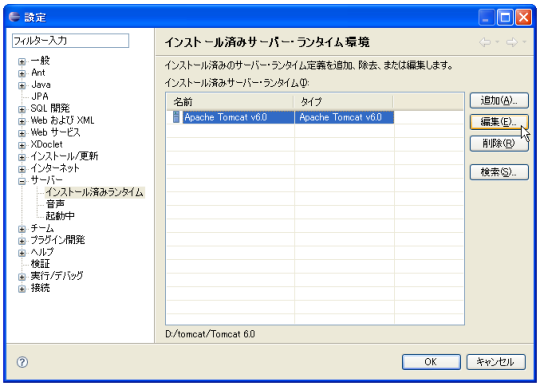Expand the インターネット node
The image size is (540, 386).
(22, 169)
